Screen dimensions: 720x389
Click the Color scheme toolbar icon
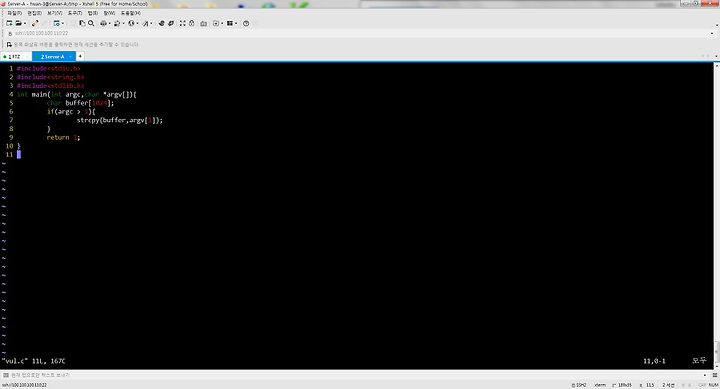click(x=117, y=23)
